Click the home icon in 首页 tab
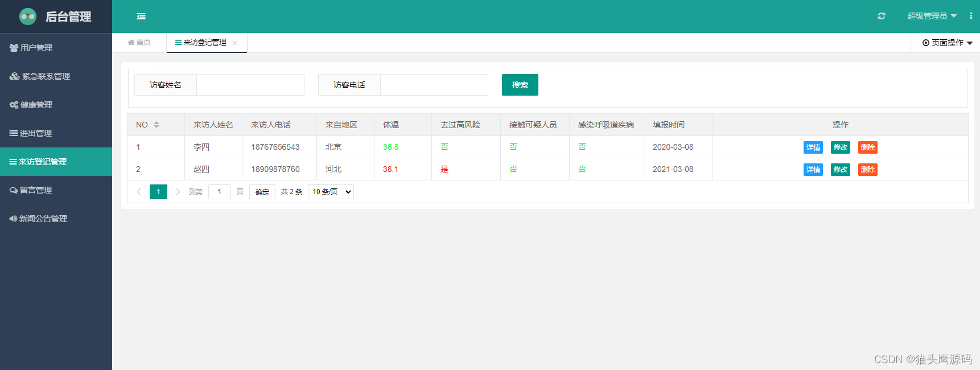 coord(131,42)
